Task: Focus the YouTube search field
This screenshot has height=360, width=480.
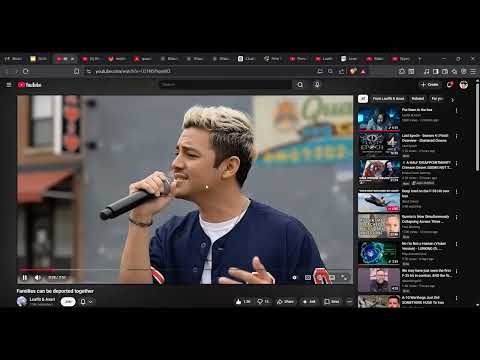Action: [x=225, y=85]
